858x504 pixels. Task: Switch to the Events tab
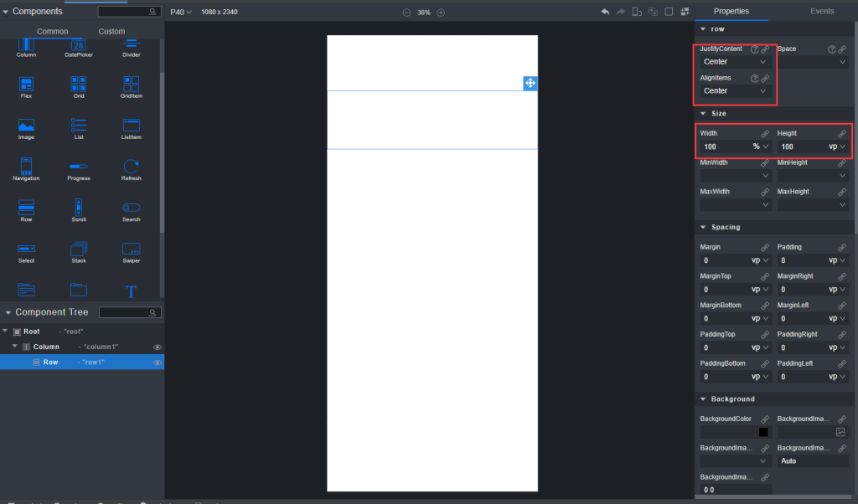(822, 11)
